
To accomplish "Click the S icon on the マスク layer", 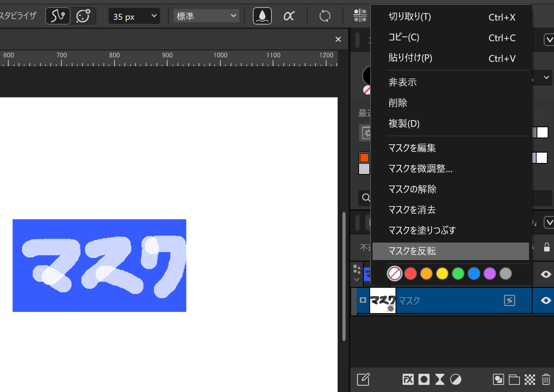I will click(x=510, y=300).
